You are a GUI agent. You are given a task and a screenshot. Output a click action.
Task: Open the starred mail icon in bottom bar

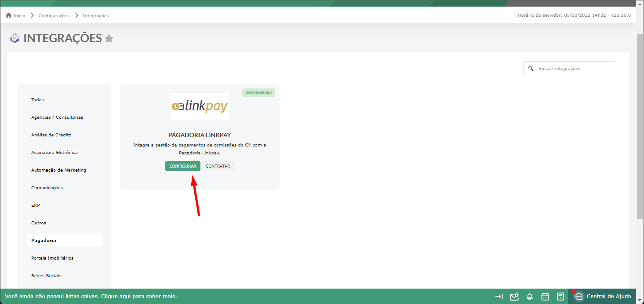coord(514,297)
